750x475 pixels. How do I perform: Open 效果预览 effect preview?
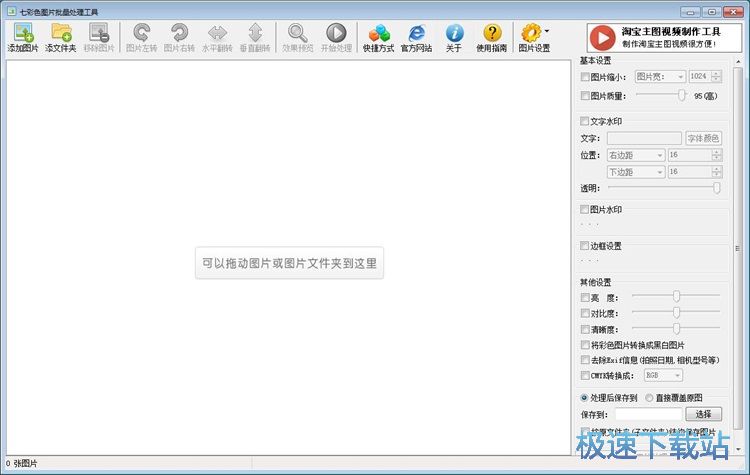(298, 38)
